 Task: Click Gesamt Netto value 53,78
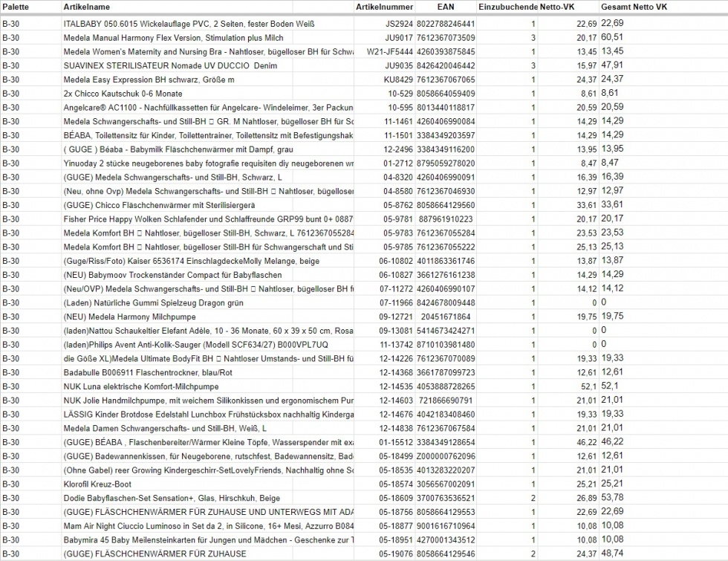click(612, 497)
